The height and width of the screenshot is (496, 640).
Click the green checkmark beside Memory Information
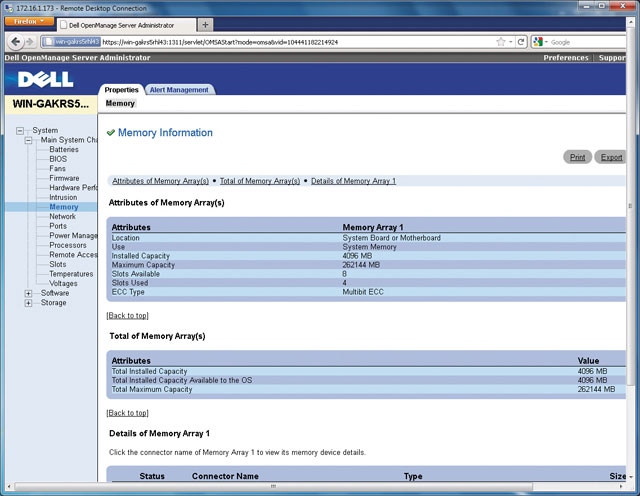111,133
